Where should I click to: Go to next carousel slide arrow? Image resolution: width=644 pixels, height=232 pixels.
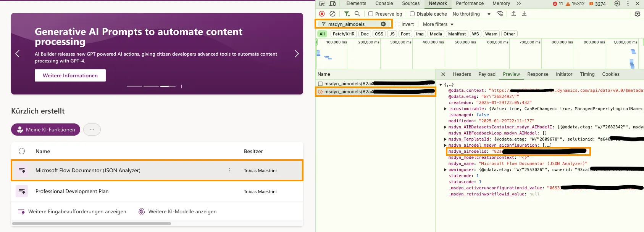click(x=297, y=54)
